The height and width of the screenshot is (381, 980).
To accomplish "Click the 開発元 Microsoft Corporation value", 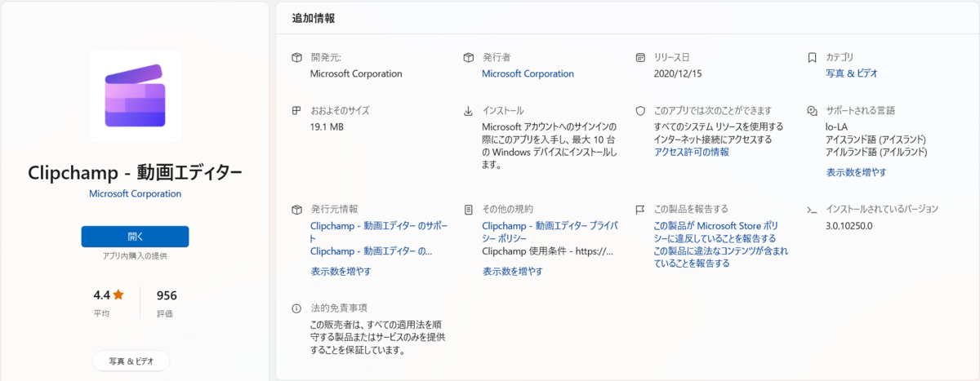I will coord(356,73).
